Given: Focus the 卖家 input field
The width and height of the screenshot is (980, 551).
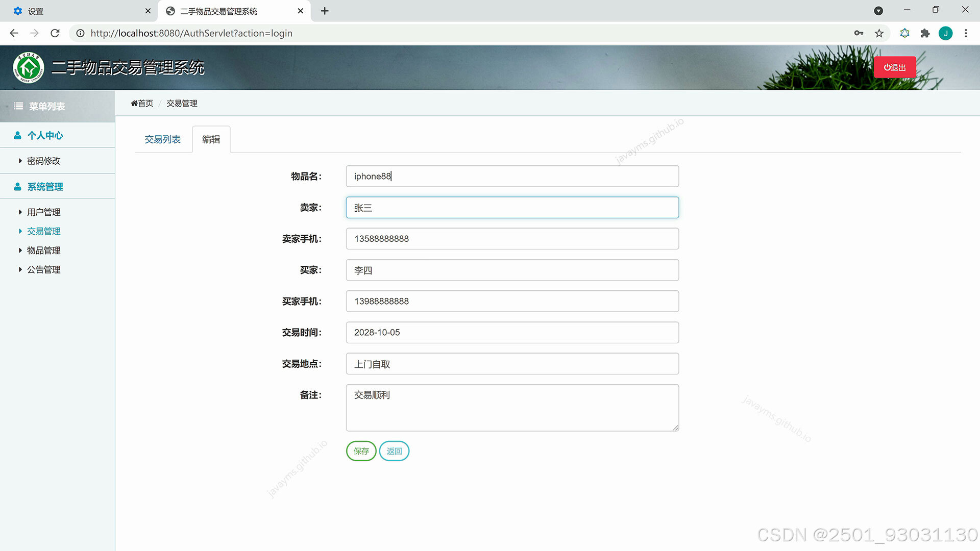Looking at the screenshot, I should 512,208.
